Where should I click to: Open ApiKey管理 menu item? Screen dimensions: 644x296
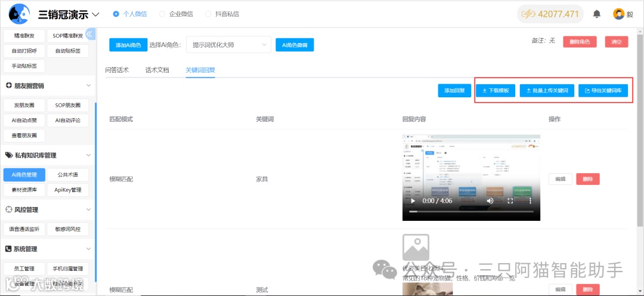click(68, 190)
